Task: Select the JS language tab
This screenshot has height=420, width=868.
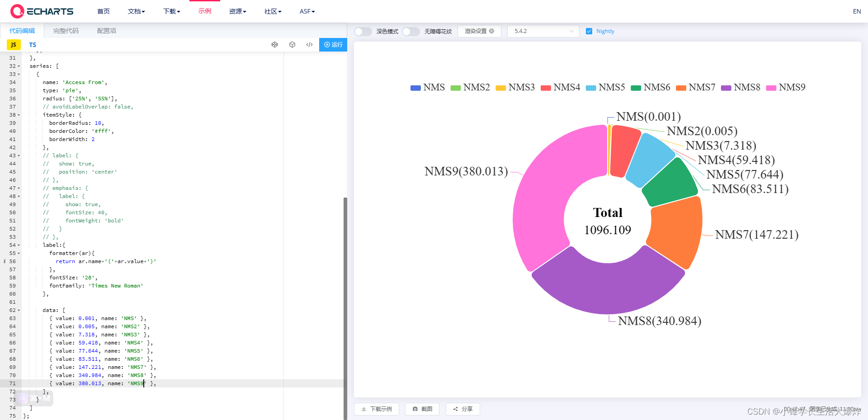Action: [x=14, y=45]
